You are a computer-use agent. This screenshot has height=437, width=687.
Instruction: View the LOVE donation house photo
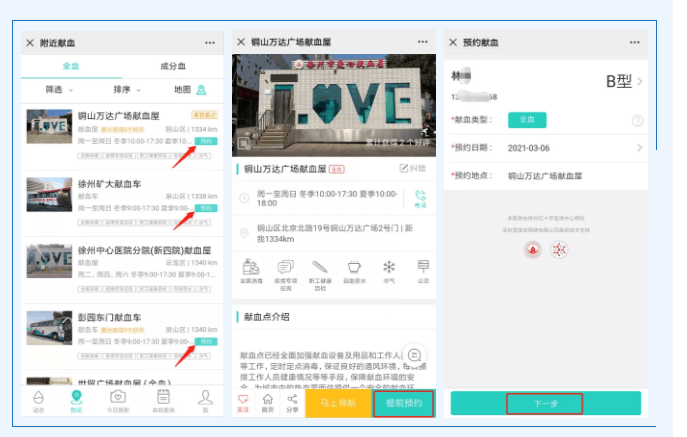coord(334,105)
